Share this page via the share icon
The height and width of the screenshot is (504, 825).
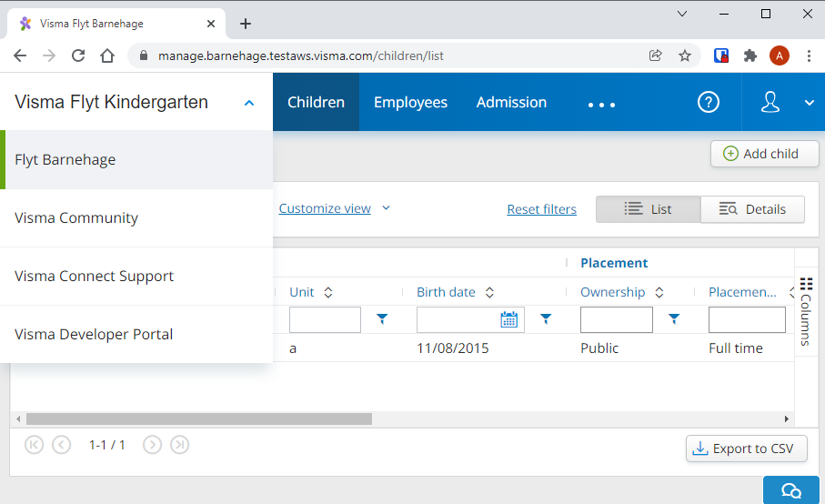(x=655, y=55)
